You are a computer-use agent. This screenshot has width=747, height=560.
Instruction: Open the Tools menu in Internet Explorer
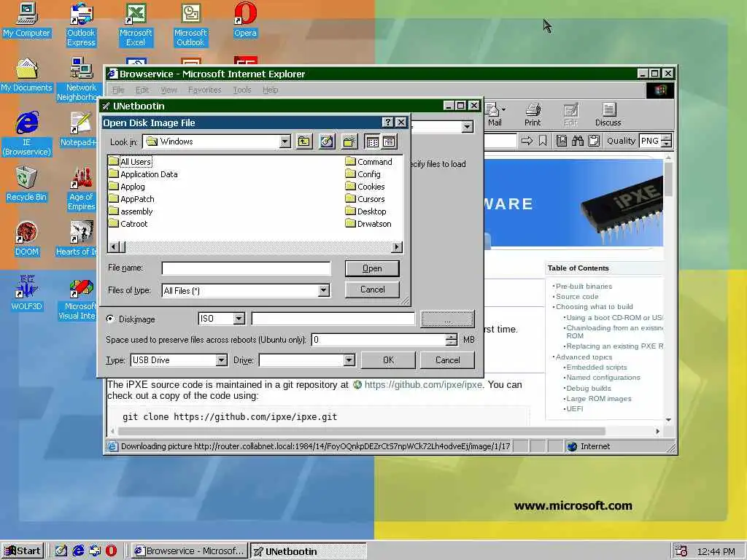click(242, 90)
